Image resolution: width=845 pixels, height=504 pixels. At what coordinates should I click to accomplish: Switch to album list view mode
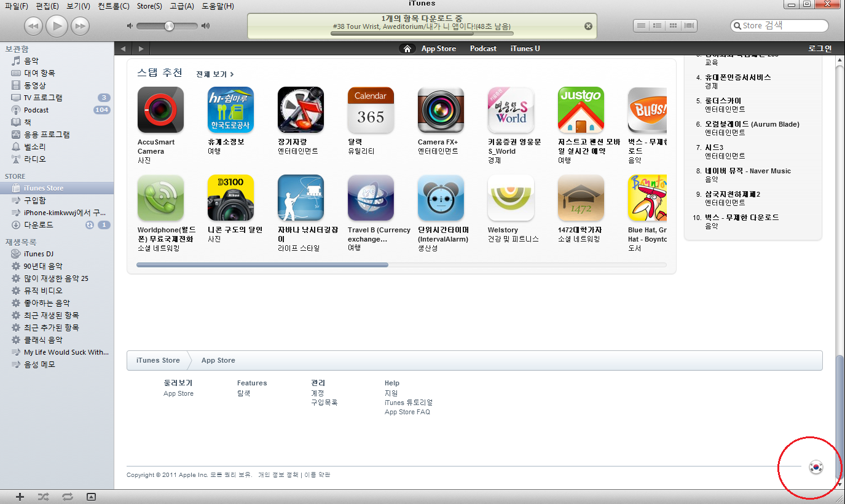tap(657, 26)
